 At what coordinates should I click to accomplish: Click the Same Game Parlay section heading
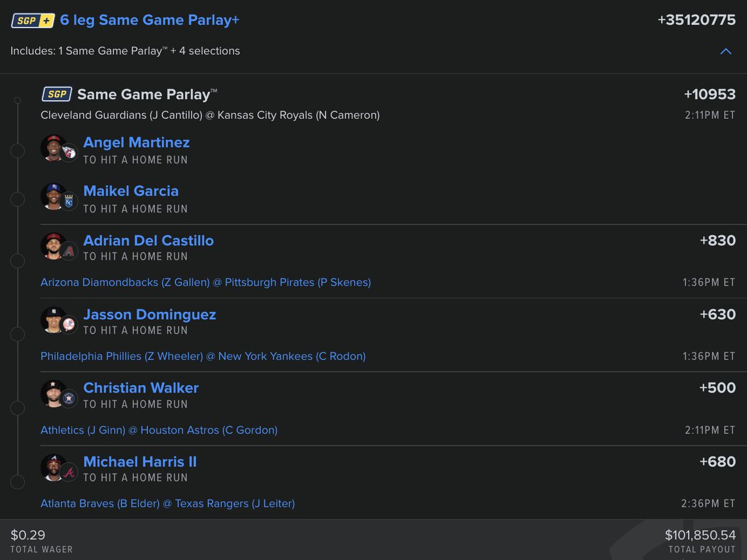tap(148, 95)
